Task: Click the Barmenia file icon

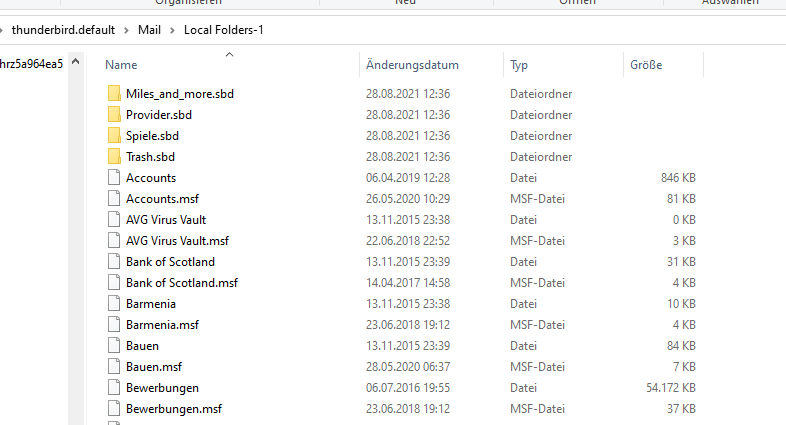Action: 114,304
